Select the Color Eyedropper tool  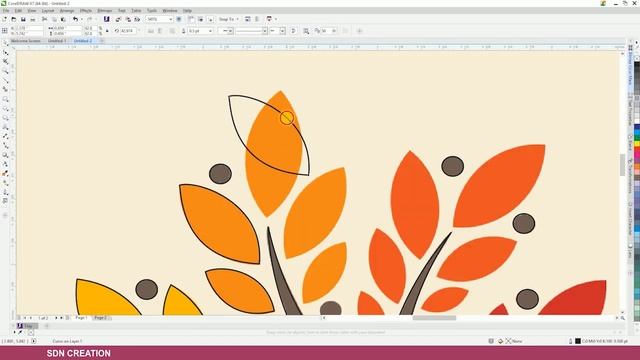pyautogui.click(x=5, y=174)
